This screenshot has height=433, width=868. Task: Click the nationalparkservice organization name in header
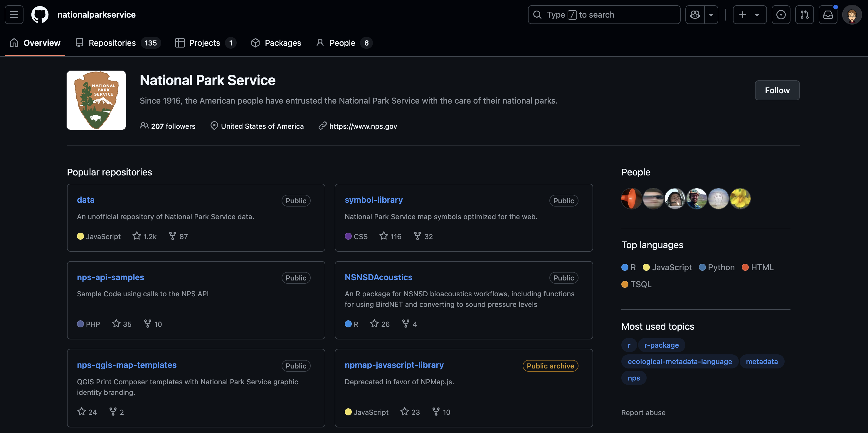click(96, 14)
